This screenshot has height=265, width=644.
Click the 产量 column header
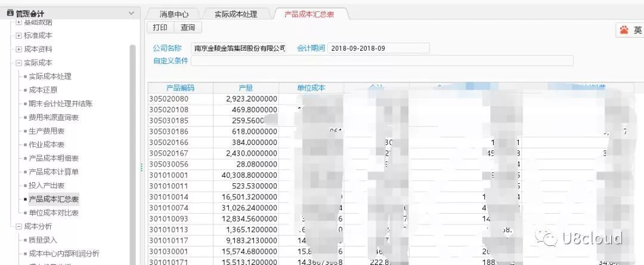coord(246,88)
